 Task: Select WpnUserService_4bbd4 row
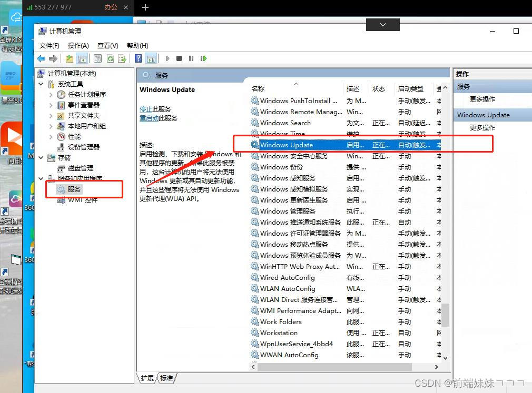tap(346, 344)
